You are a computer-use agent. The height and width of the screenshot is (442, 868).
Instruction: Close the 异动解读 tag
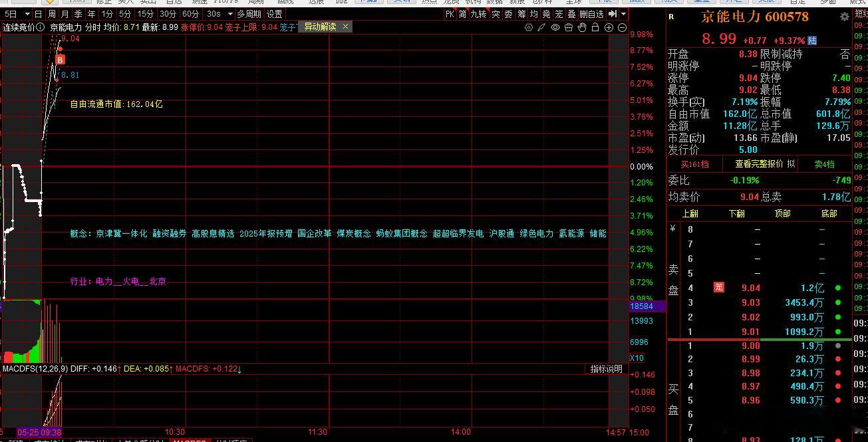(x=345, y=27)
